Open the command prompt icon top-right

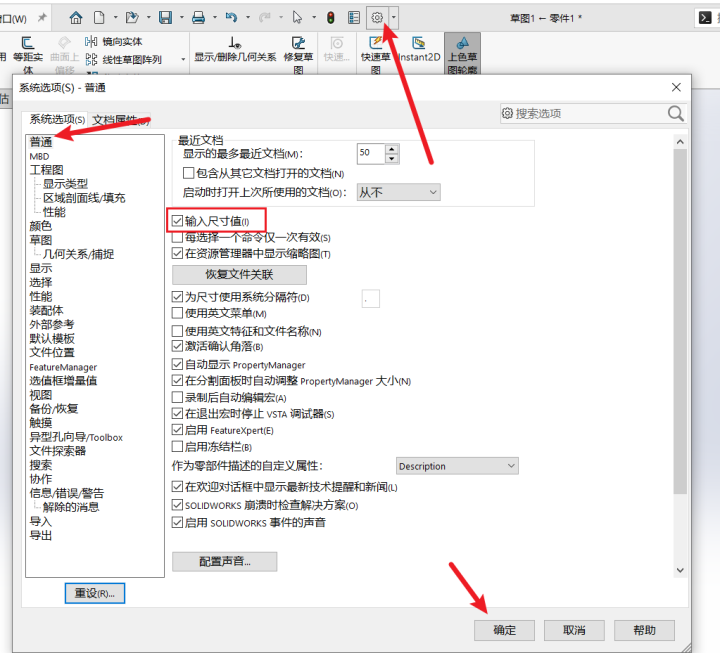[x=705, y=18]
